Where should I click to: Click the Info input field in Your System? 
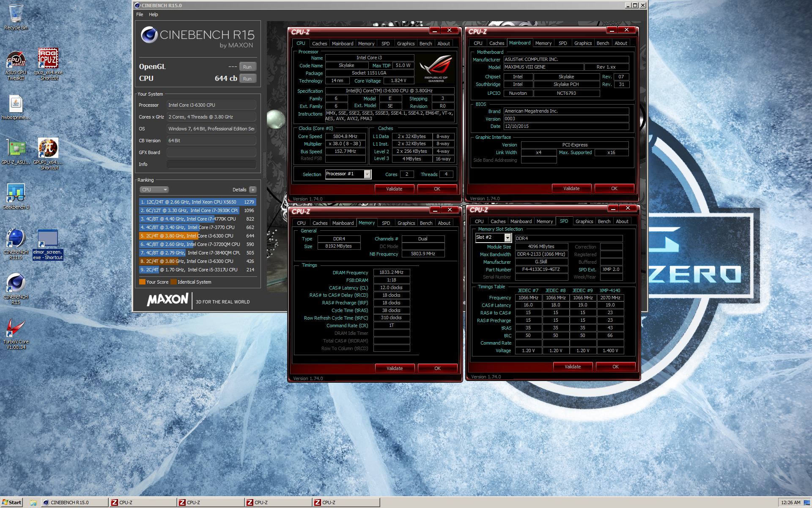pos(211,164)
